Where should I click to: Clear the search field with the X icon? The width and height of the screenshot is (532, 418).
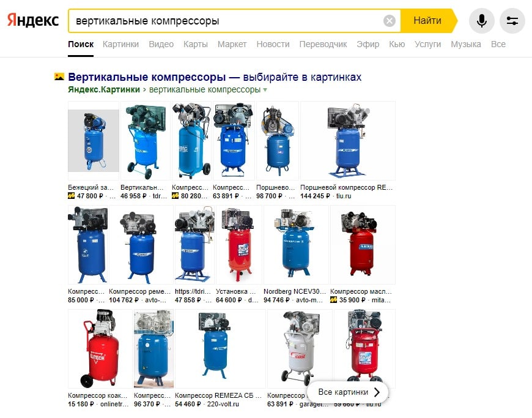[389, 21]
